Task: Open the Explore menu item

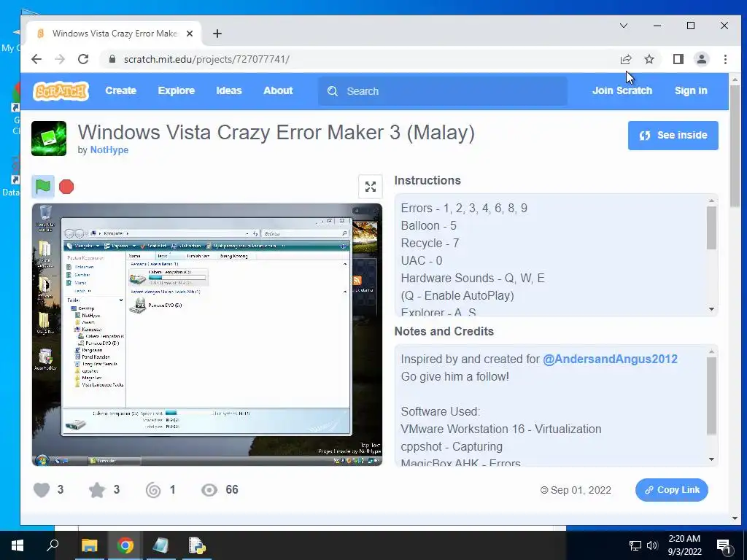Action: 177,90
